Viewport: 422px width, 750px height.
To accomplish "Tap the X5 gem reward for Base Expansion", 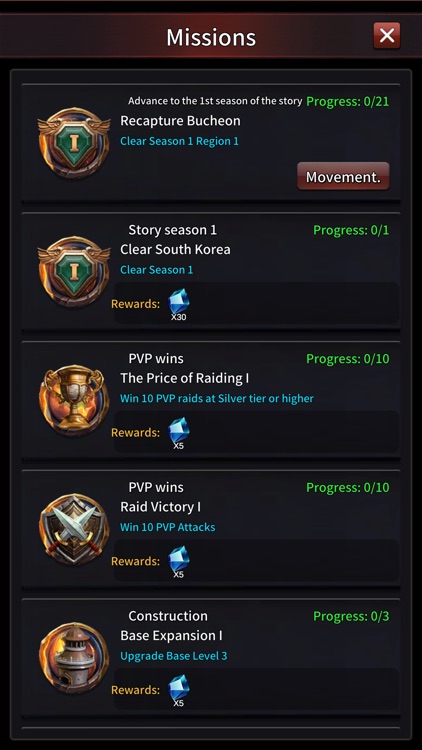I will 178,691.
